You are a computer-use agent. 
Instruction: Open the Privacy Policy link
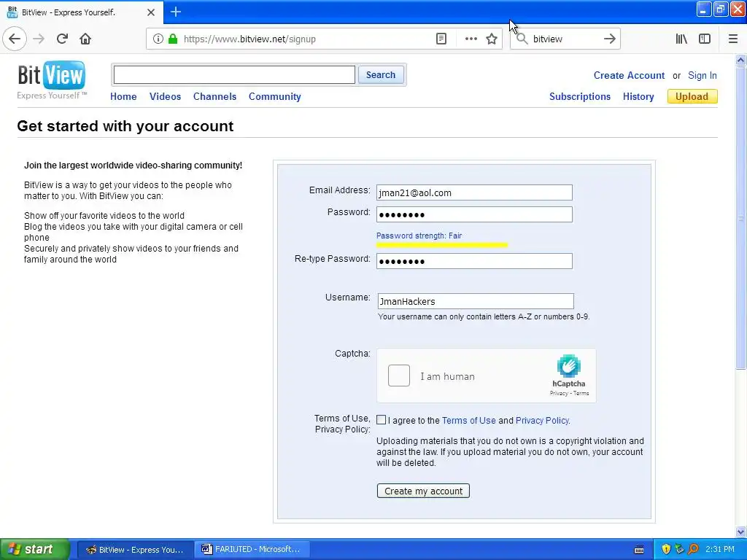coord(542,421)
